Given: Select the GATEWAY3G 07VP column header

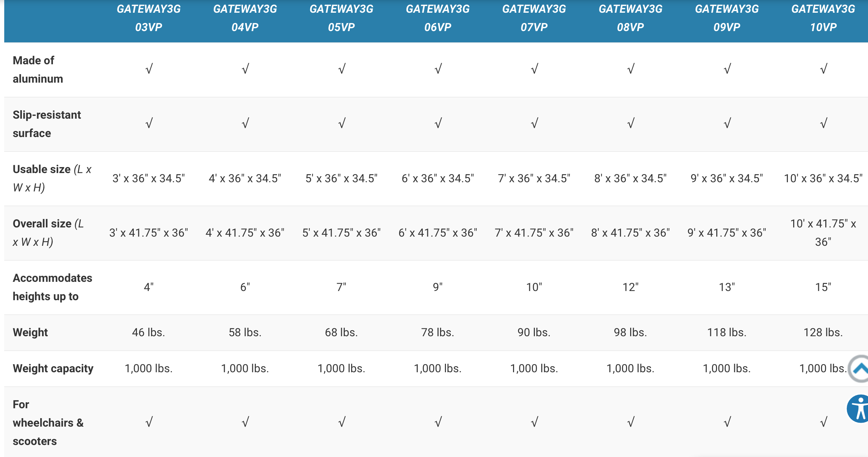Looking at the screenshot, I should pyautogui.click(x=534, y=18).
